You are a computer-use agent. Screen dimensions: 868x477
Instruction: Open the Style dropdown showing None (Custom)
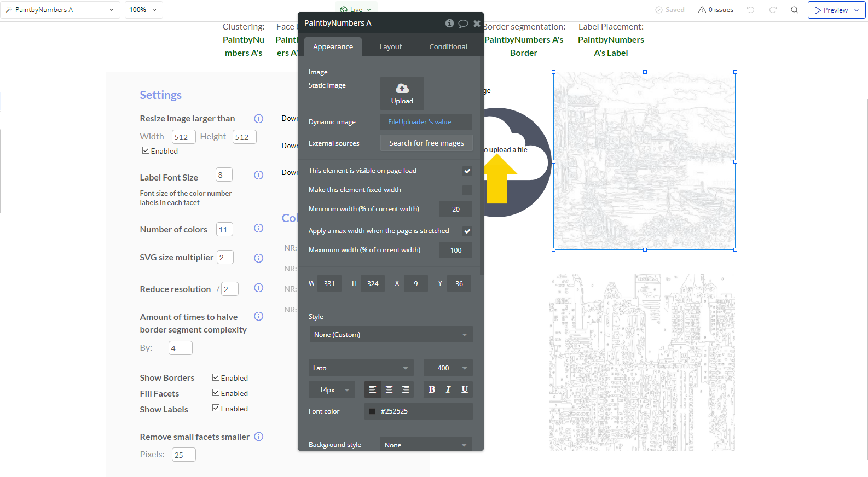[391, 335]
